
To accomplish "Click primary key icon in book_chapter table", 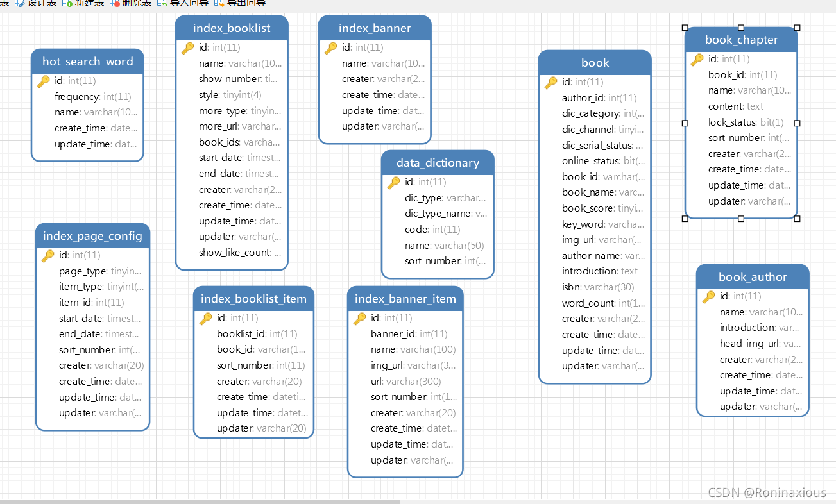I will coord(697,60).
